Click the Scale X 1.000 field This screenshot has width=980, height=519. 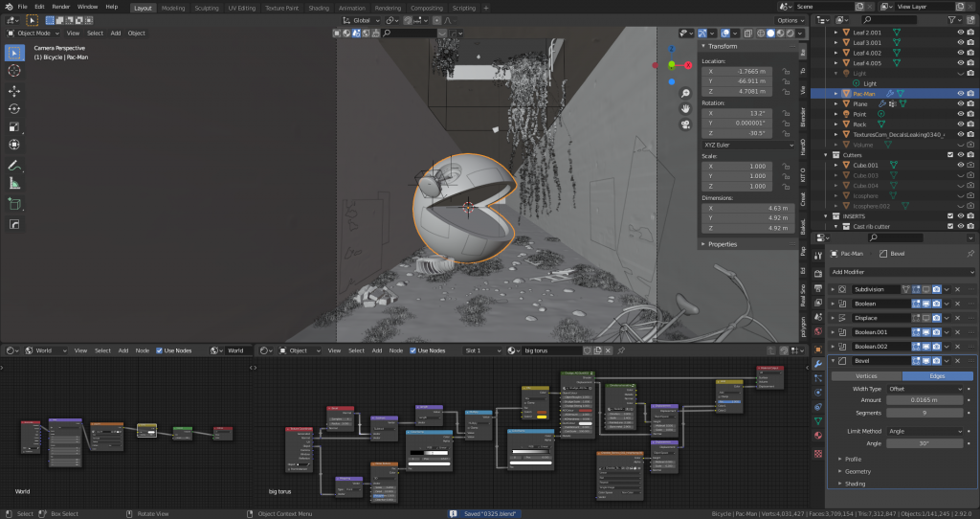pyautogui.click(x=736, y=167)
